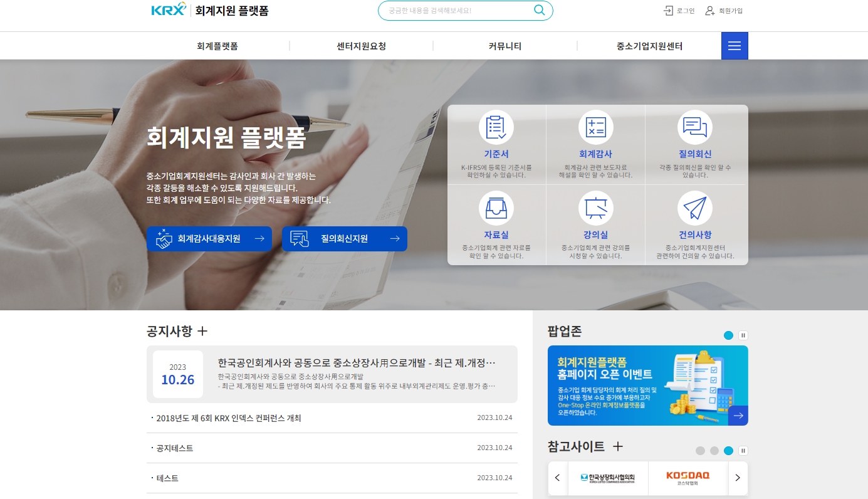This screenshot has width=868, height=499.
Task: Expand 공지사항 with the plus icon
Action: coord(202,331)
